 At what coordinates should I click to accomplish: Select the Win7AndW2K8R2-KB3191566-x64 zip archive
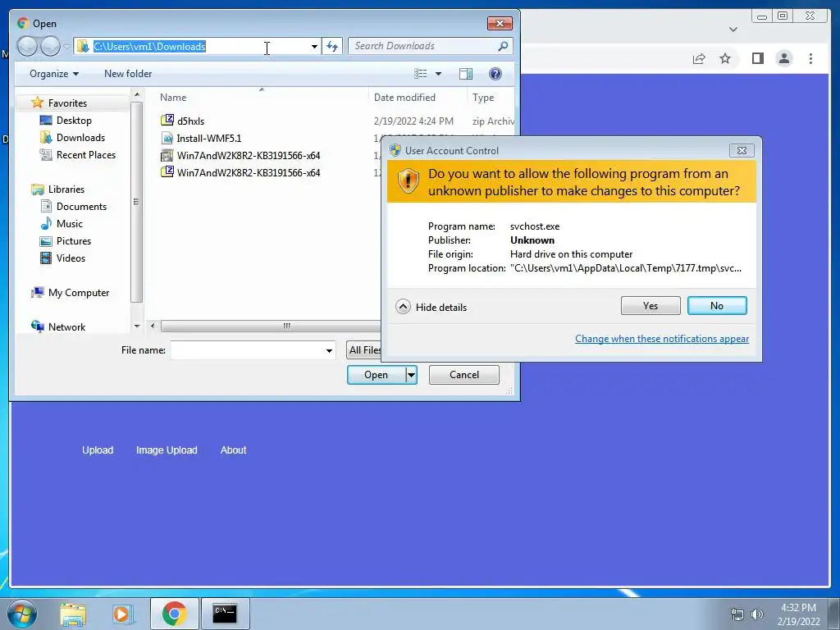pyautogui.click(x=240, y=172)
